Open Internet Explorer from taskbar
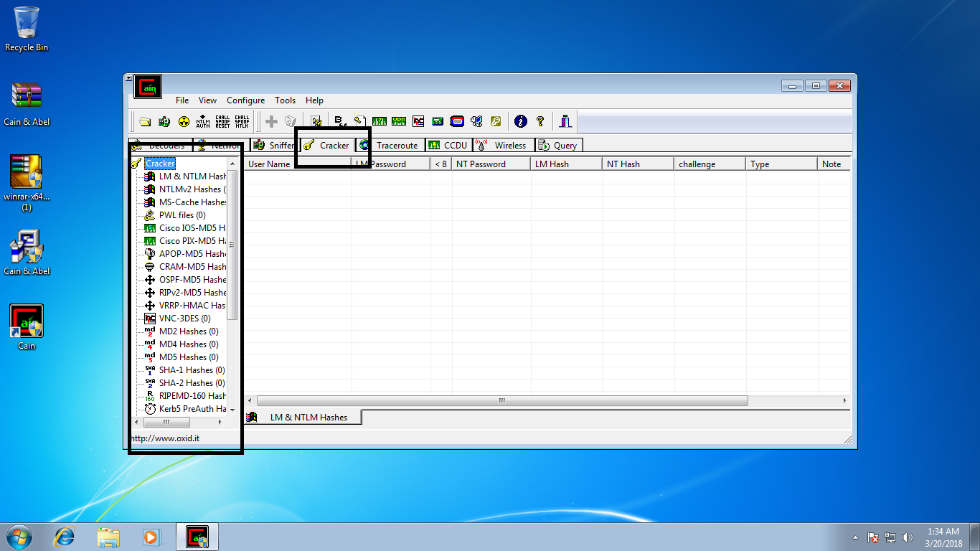This screenshot has height=551, width=980. pos(65,537)
